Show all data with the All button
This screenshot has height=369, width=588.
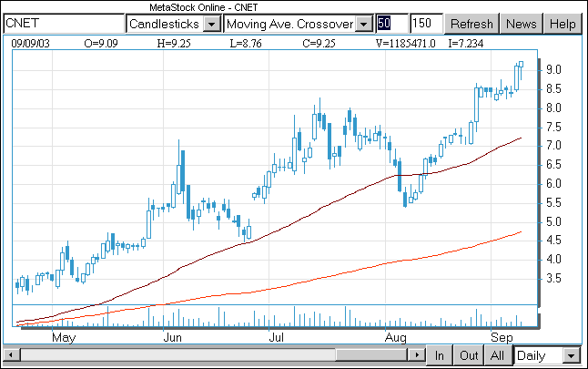coord(498,355)
